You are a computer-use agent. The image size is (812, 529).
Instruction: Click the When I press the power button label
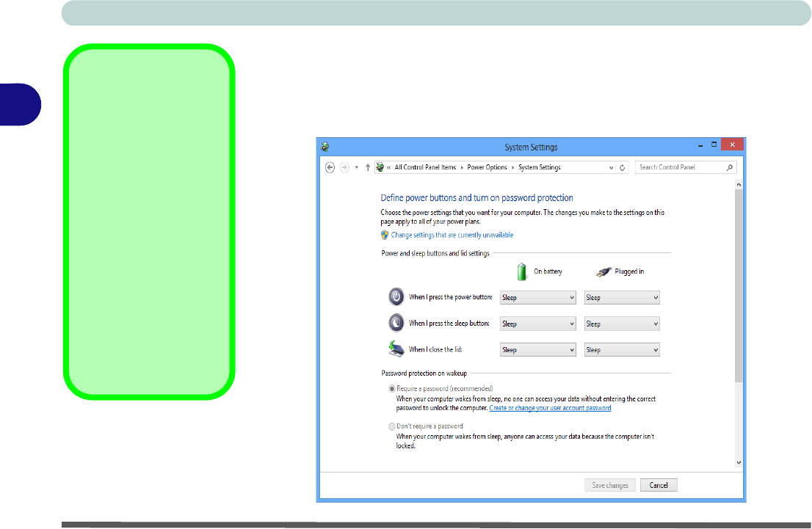pos(451,297)
